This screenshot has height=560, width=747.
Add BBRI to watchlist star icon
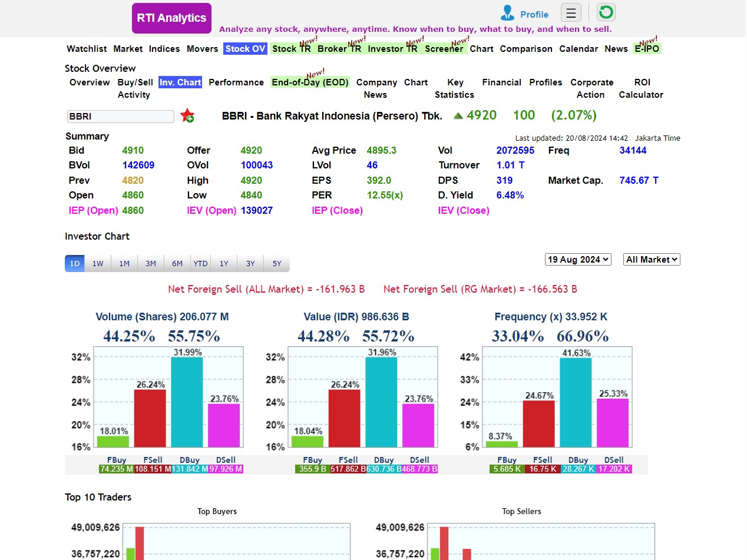(x=187, y=115)
